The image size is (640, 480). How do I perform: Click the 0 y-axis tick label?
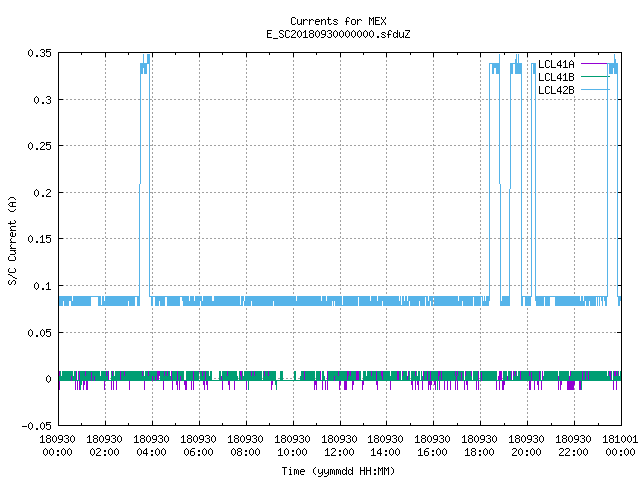click(x=49, y=379)
